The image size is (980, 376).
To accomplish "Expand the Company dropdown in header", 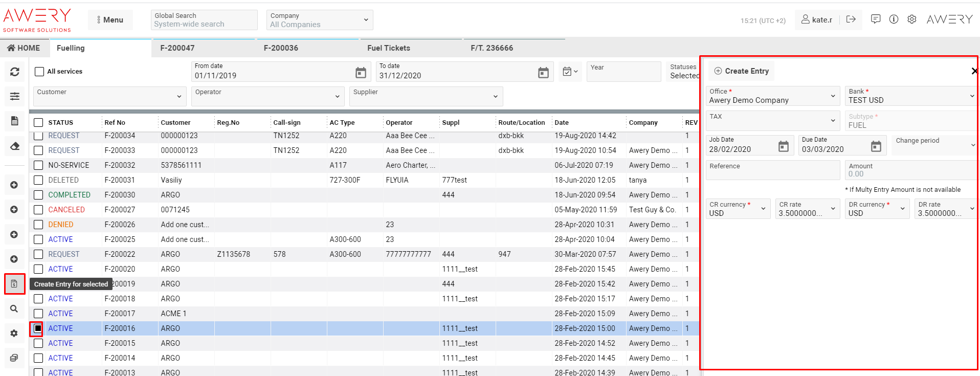I will tap(319, 20).
